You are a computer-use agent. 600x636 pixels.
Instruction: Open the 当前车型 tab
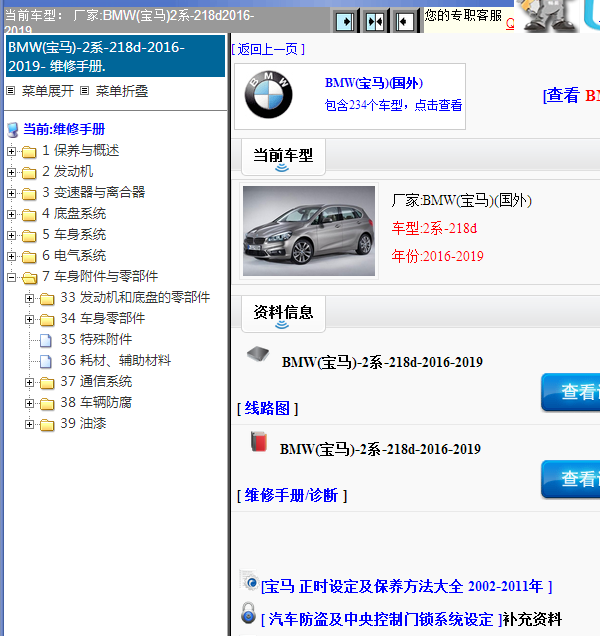[x=283, y=157]
